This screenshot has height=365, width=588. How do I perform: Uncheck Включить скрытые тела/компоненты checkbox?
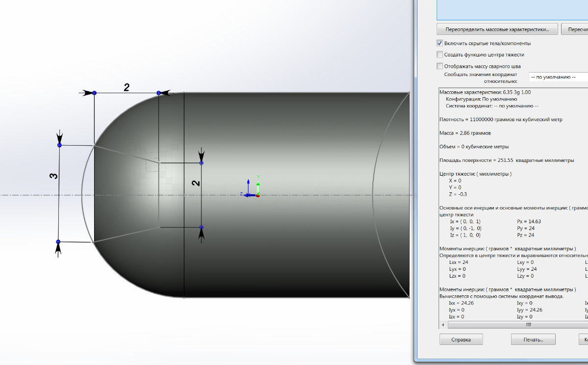440,43
